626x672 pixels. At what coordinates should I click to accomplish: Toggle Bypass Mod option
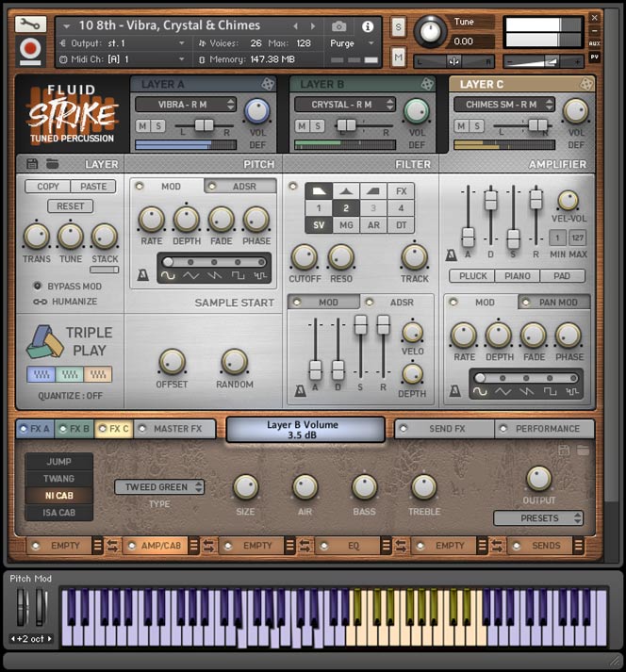[69, 287]
